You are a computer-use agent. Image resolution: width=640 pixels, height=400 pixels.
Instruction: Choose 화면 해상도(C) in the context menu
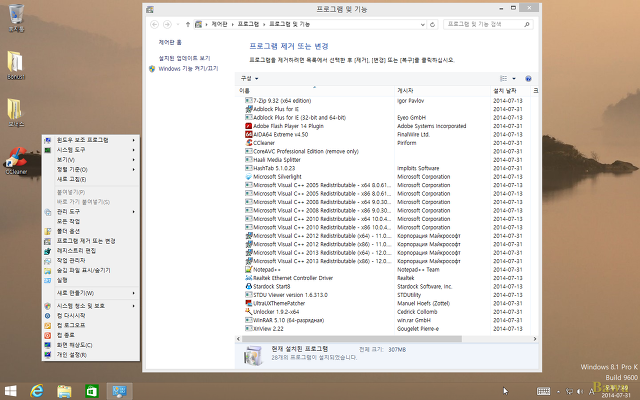pyautogui.click(x=91, y=345)
